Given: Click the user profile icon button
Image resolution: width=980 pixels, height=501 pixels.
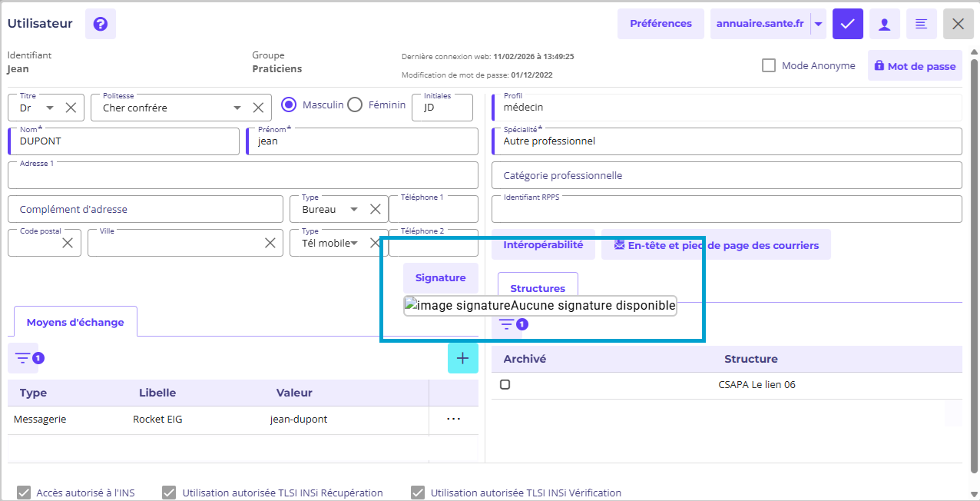Looking at the screenshot, I should [884, 24].
